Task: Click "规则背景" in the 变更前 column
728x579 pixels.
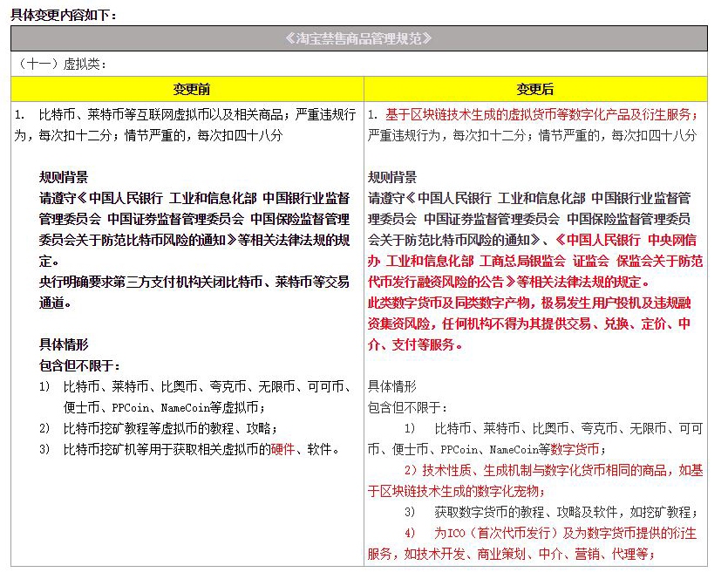Action: 64,177
